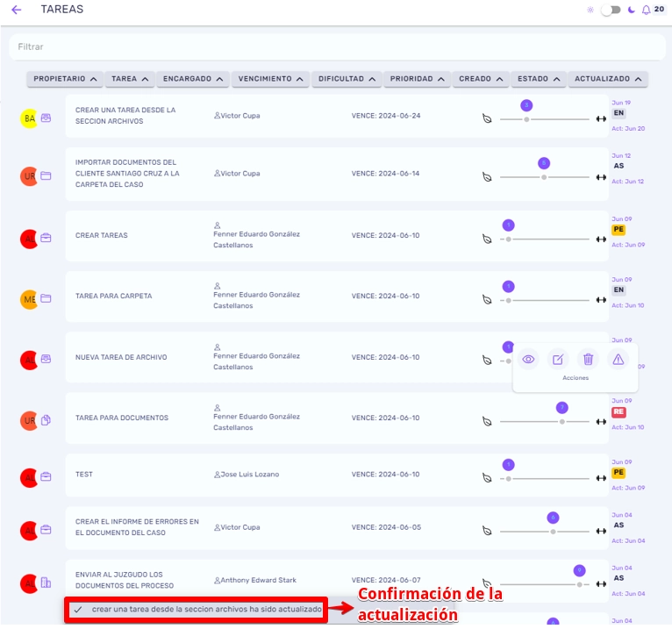The width and height of the screenshot is (672, 629).
Task: Click the archive icon on NUEVA TAREA DE ARCHIVO row
Action: pyautogui.click(x=46, y=359)
